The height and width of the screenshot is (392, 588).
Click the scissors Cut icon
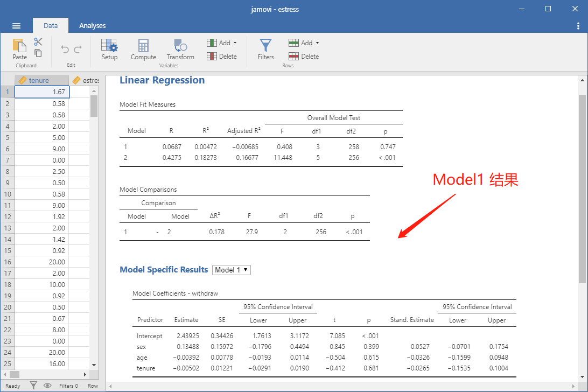pos(38,41)
